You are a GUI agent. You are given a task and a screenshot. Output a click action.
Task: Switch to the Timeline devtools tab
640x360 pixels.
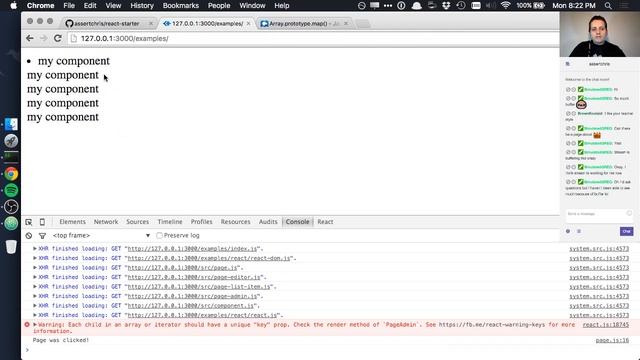[x=170, y=222]
